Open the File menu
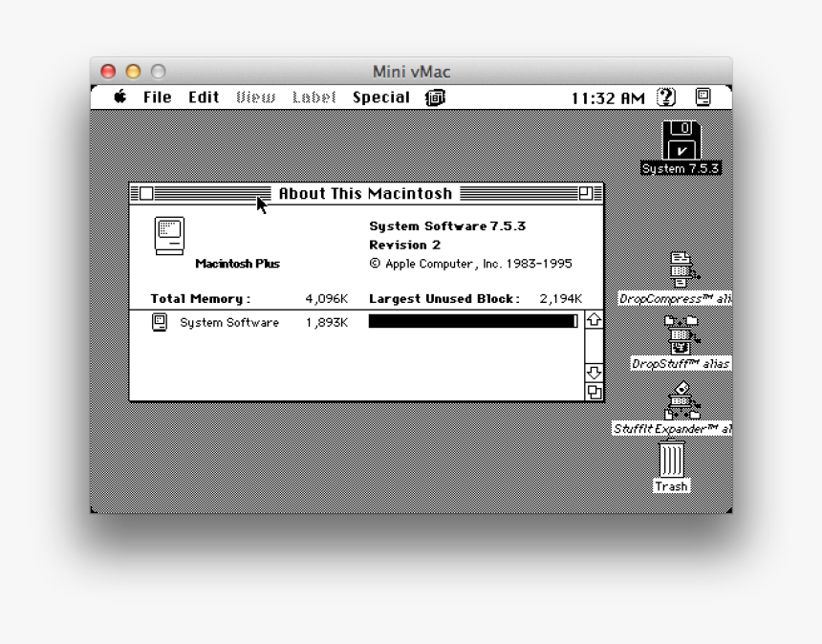Viewport: 822px width, 644px height. (x=158, y=97)
